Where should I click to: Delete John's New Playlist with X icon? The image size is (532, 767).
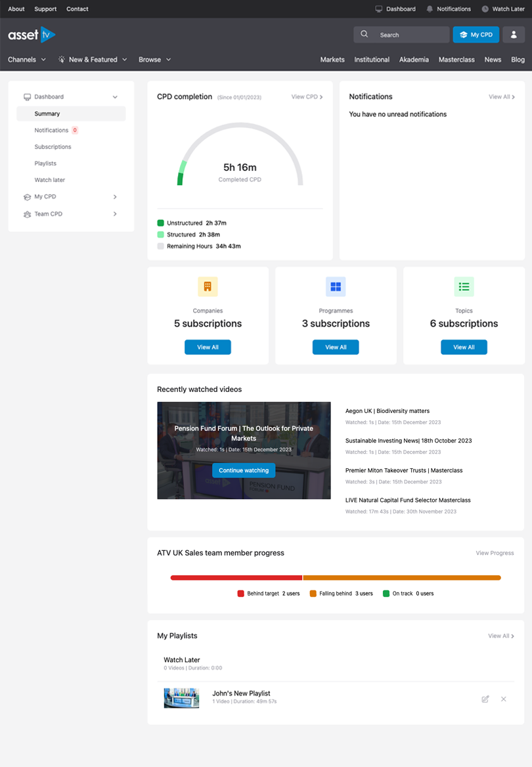click(x=504, y=699)
